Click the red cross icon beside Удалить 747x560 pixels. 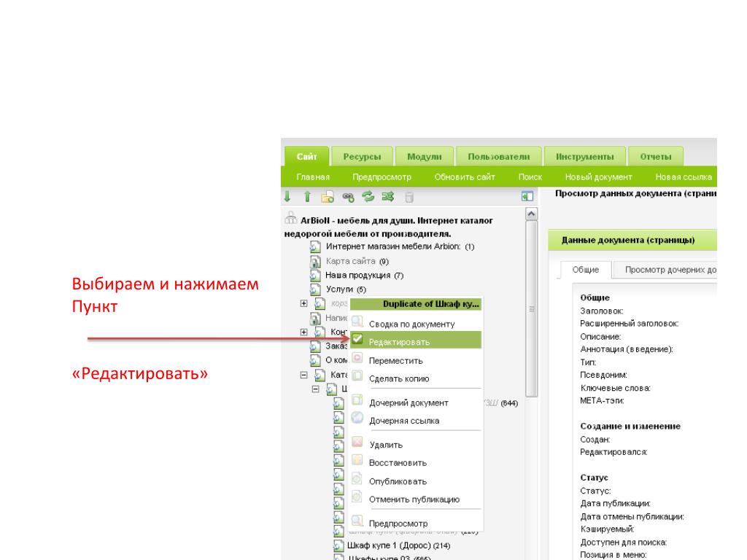(x=357, y=443)
